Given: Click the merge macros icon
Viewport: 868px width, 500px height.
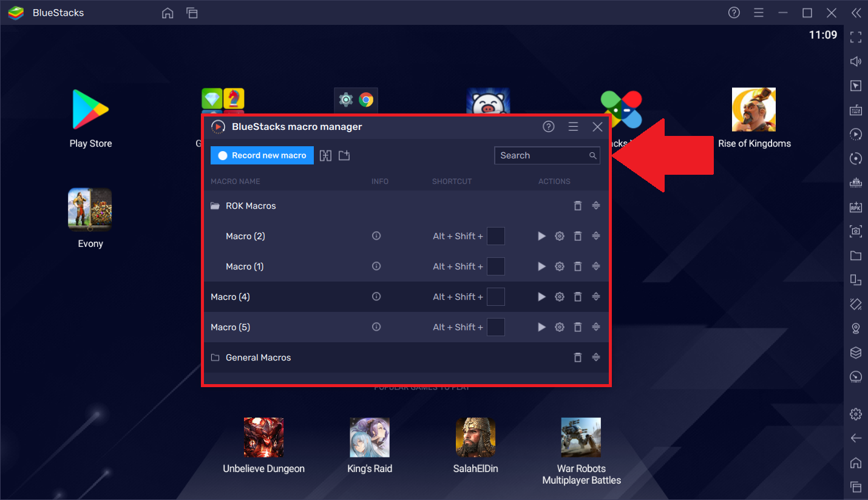Looking at the screenshot, I should tap(326, 156).
